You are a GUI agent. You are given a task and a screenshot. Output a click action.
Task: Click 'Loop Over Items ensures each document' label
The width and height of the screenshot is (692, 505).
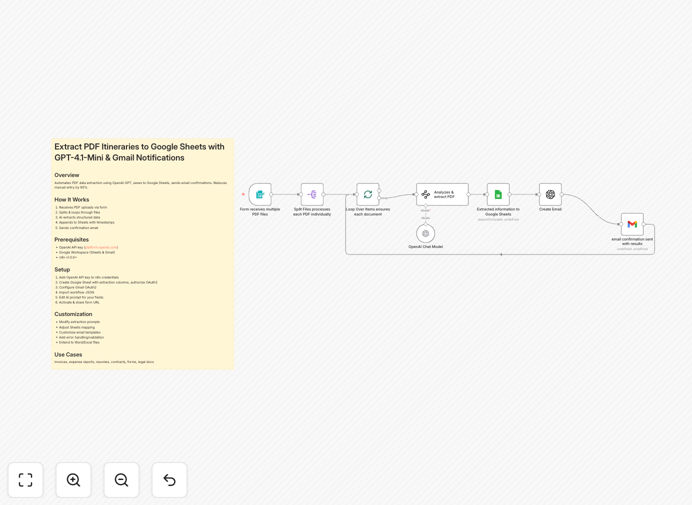click(x=368, y=211)
